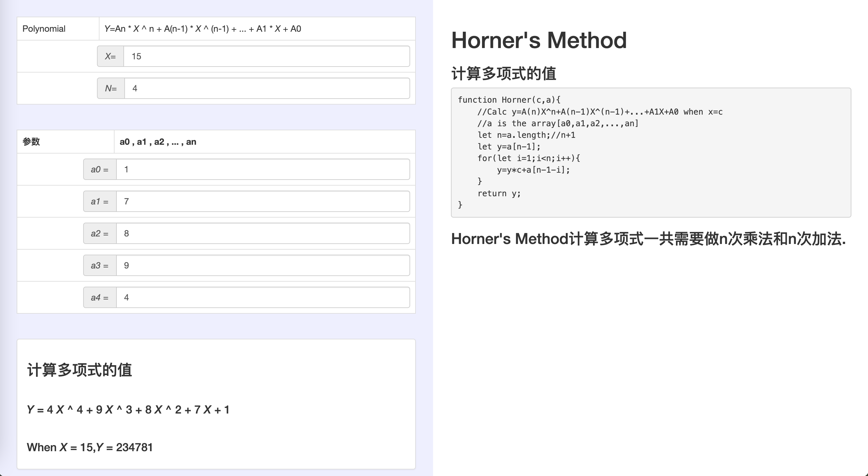Select the a2 input field with value 8
The width and height of the screenshot is (868, 476).
coord(263,233)
